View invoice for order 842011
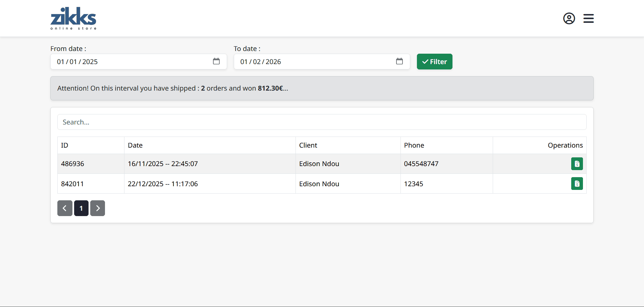This screenshot has height=307, width=644. pyautogui.click(x=577, y=184)
